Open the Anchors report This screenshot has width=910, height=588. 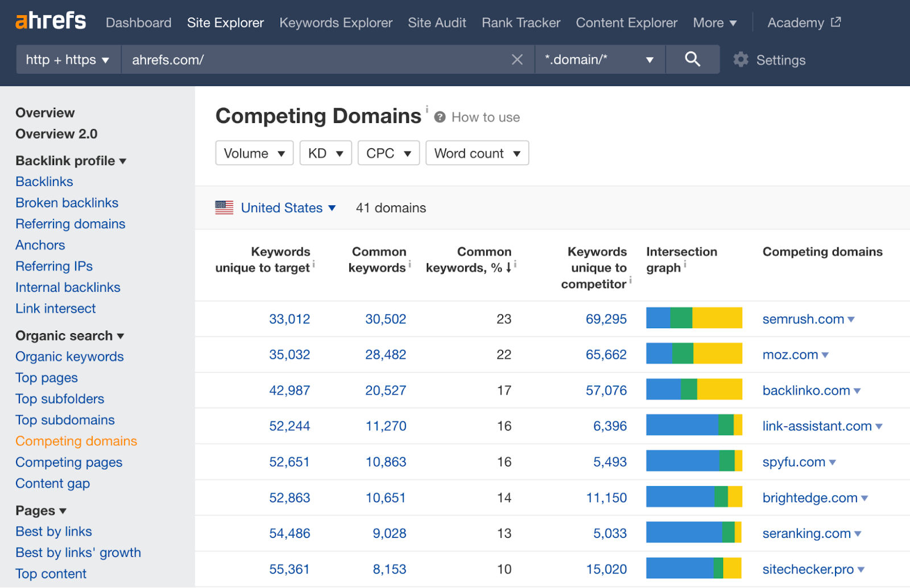click(x=40, y=245)
